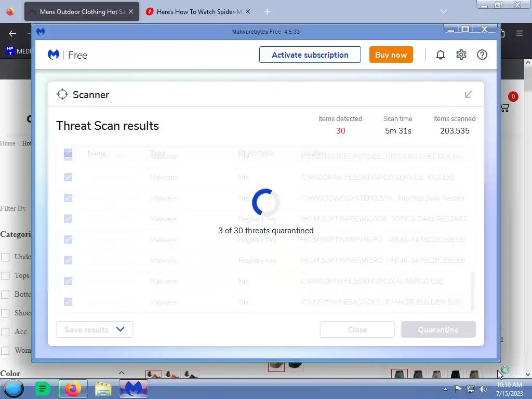Click the scan results list scrollbar

click(x=472, y=291)
